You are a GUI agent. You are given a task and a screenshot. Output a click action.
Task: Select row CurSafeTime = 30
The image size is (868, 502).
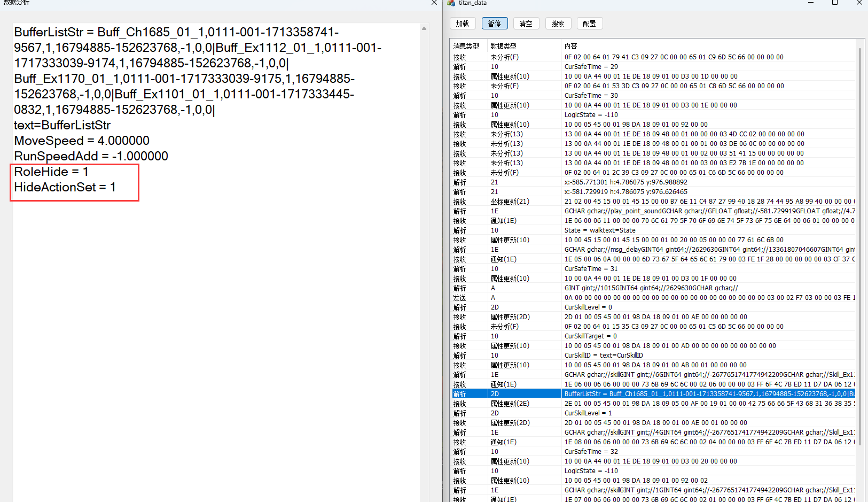(x=654, y=96)
